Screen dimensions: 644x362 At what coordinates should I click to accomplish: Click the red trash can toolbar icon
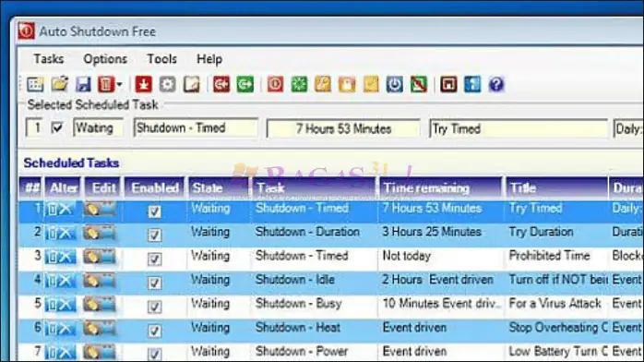[x=106, y=84]
